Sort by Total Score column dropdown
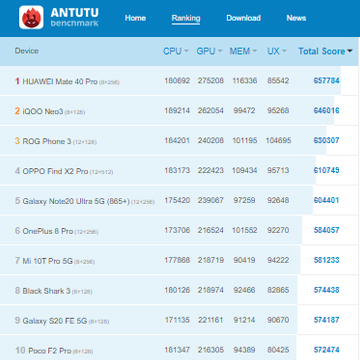The width and height of the screenshot is (360, 360). [325, 51]
